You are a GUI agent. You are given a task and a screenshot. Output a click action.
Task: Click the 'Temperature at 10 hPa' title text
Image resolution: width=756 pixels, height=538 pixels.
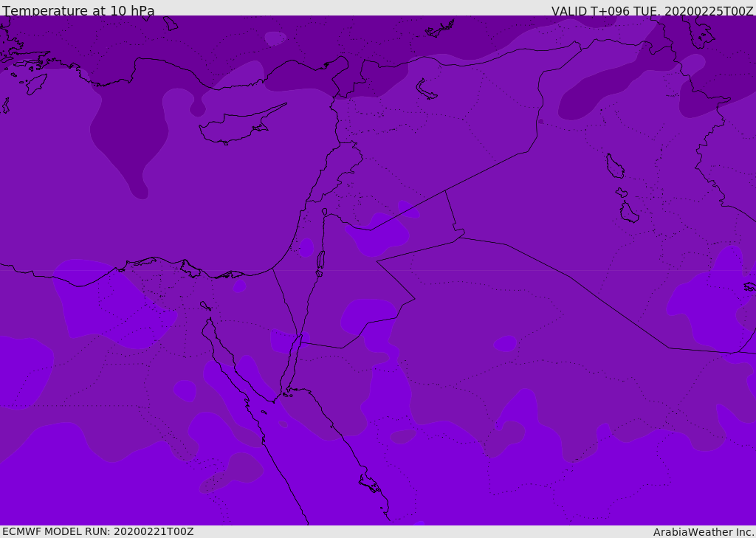click(x=78, y=10)
